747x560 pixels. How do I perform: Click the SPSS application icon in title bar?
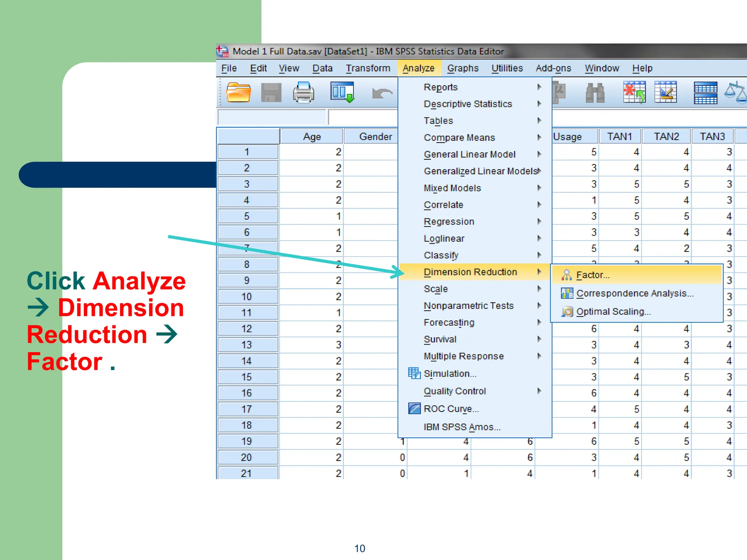[x=222, y=51]
